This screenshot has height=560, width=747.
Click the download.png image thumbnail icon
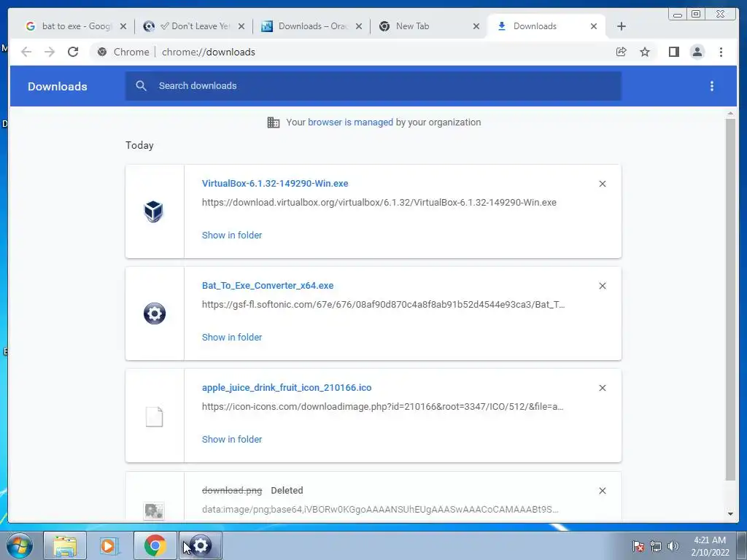[x=154, y=511]
